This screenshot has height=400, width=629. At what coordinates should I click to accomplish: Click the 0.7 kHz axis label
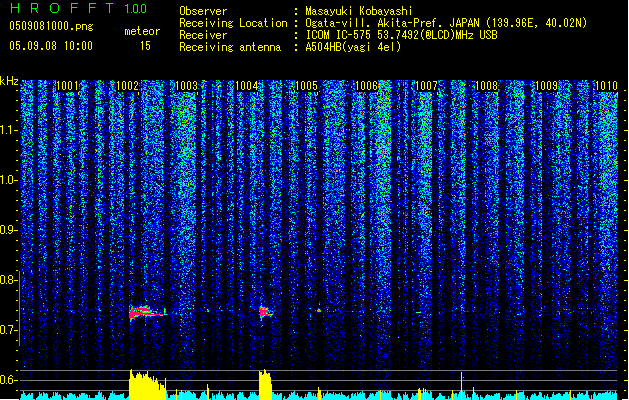[8, 330]
